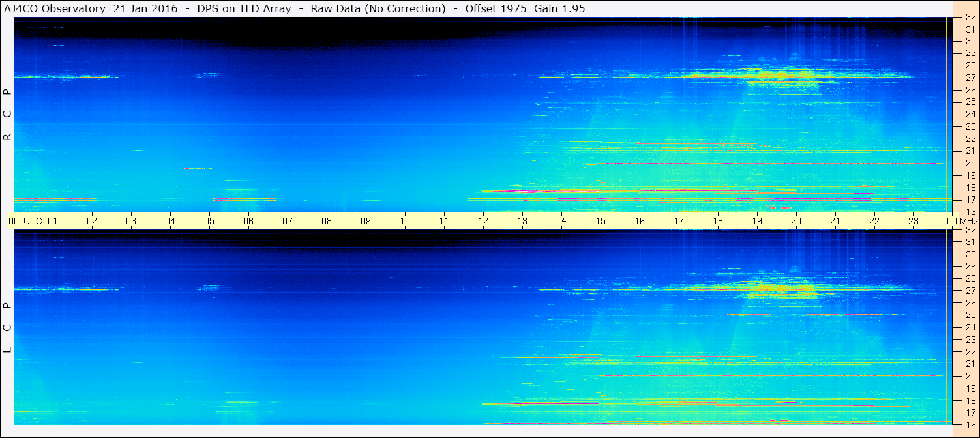
Task: Click the MHz unit label on the axis
Action: (968, 221)
